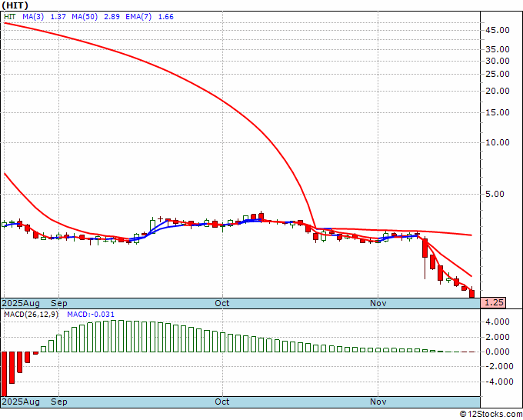Screen dimensions: 523x420
Task: Click the Oct label on MACD timeline
Action: 222,402
